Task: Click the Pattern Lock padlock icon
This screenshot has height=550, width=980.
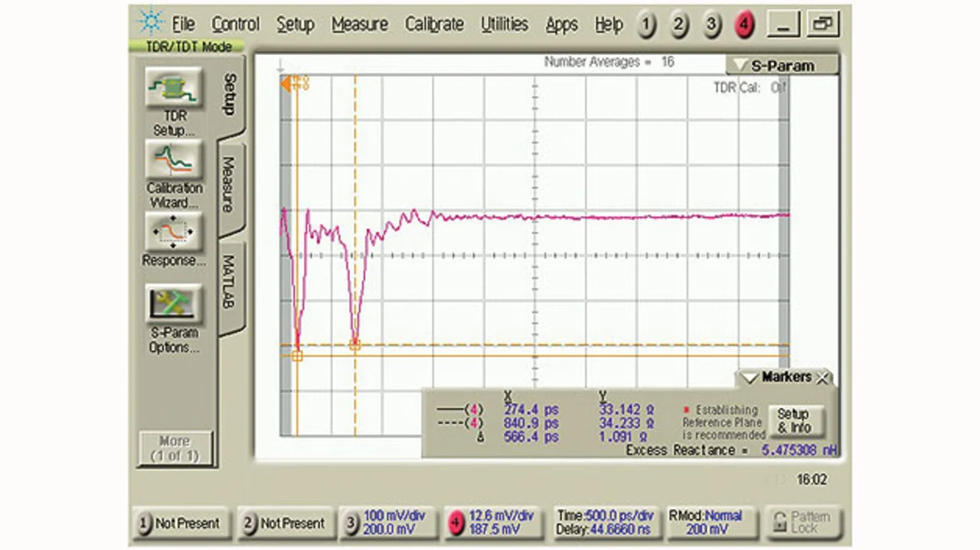Action: (x=780, y=522)
